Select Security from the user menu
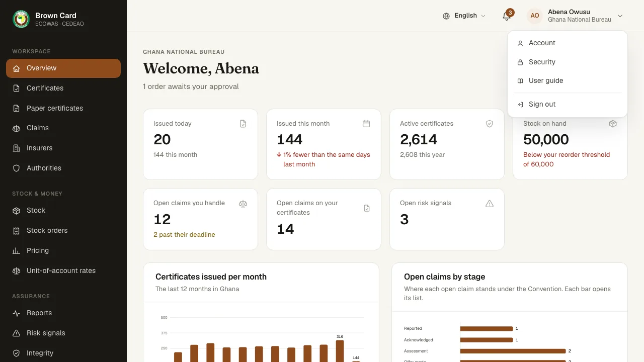This screenshot has height=362, width=644. point(568,62)
